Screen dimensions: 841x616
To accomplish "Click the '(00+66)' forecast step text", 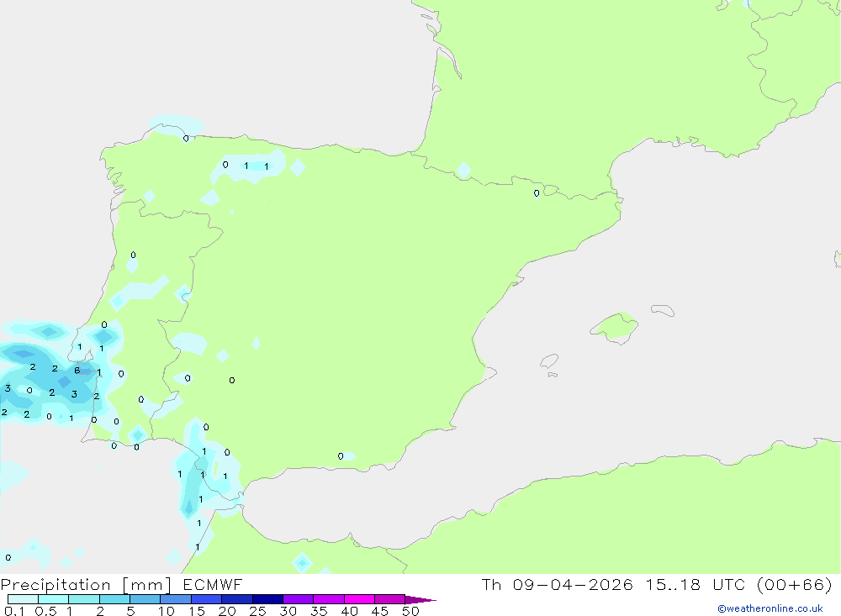I will [x=795, y=584].
